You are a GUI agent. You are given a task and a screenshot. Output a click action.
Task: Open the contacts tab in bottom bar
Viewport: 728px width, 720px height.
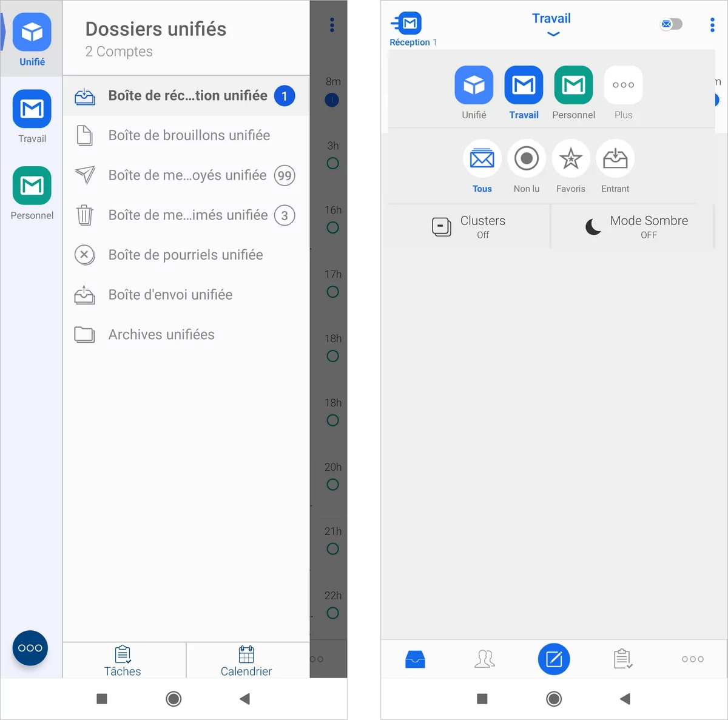(484, 659)
